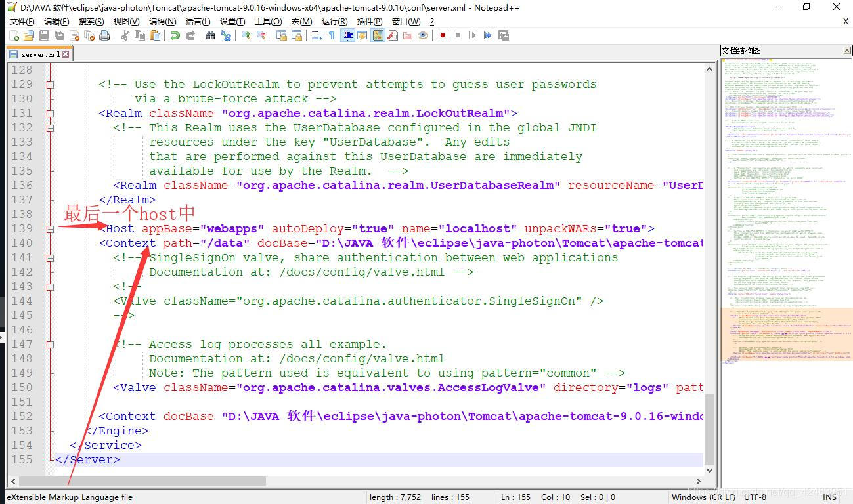Screen dimensions: 853x504
Task: Stop macro recording square icon
Action: [x=458, y=35]
